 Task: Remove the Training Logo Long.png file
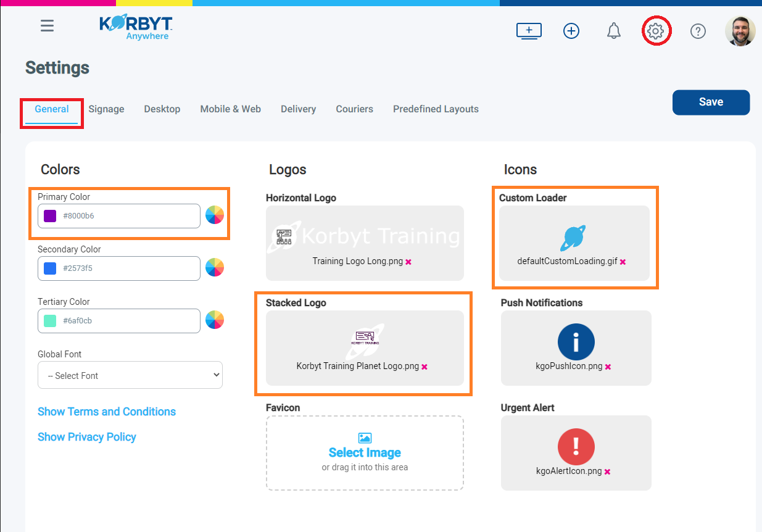(408, 262)
